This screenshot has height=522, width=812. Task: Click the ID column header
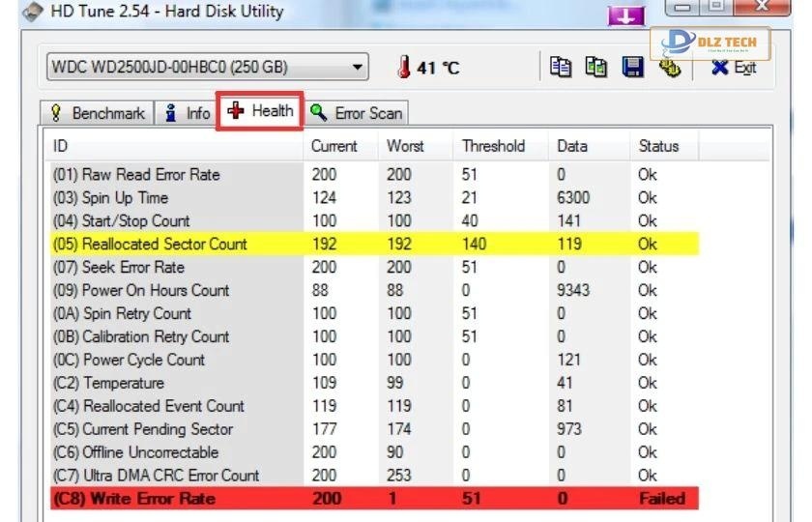coord(60,146)
